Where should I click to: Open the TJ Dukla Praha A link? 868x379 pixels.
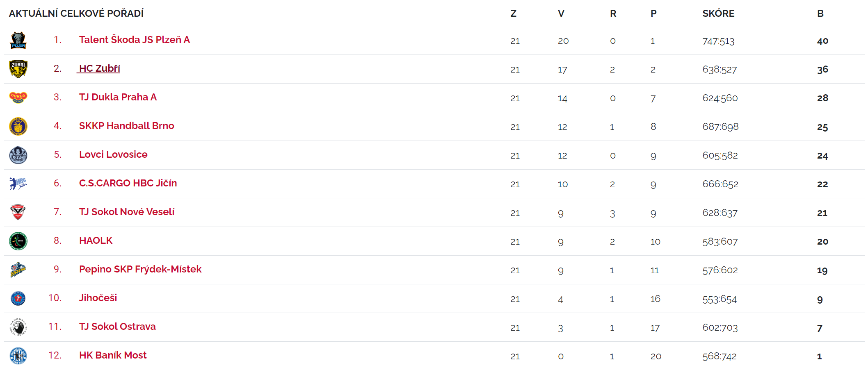[118, 97]
